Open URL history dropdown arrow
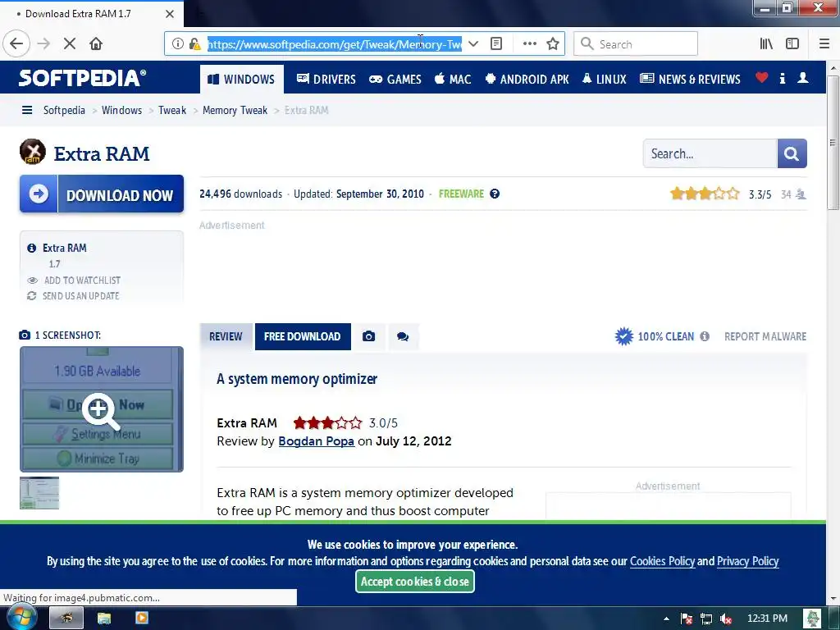The image size is (840, 630). point(473,43)
